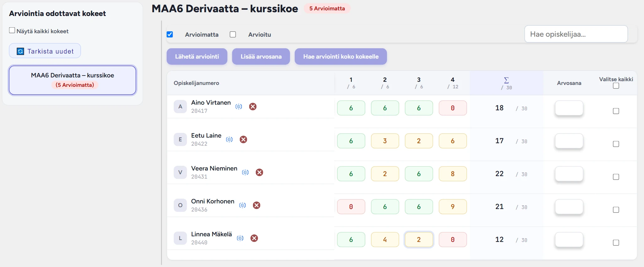Uncheck the Arvioimatta filter checkbox
644x267 pixels.
[170, 34]
